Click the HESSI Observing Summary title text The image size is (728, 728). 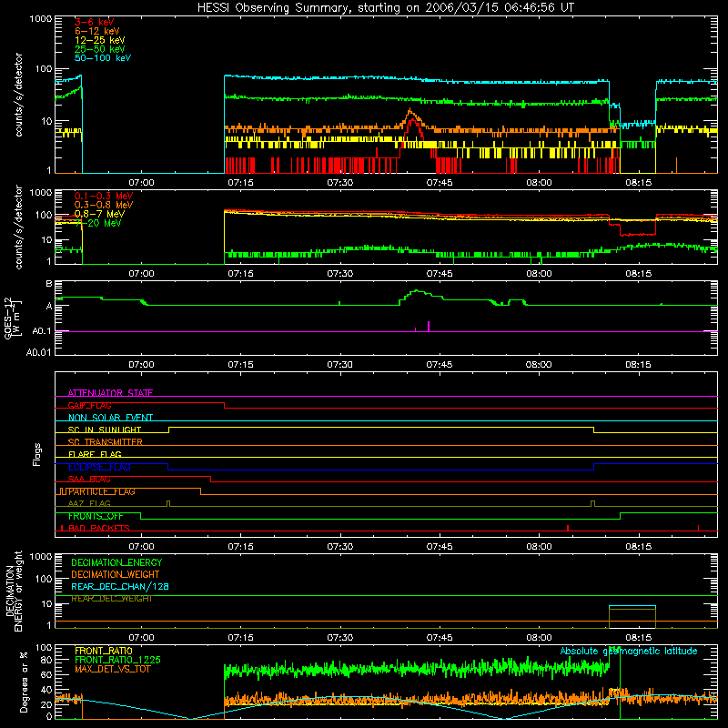[386, 8]
